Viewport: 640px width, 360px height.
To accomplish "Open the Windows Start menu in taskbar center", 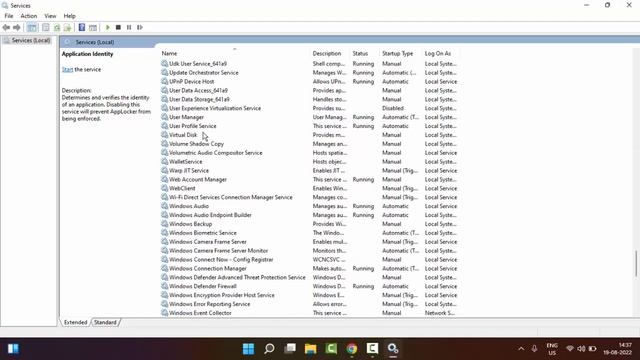I will pyautogui.click(x=248, y=349).
